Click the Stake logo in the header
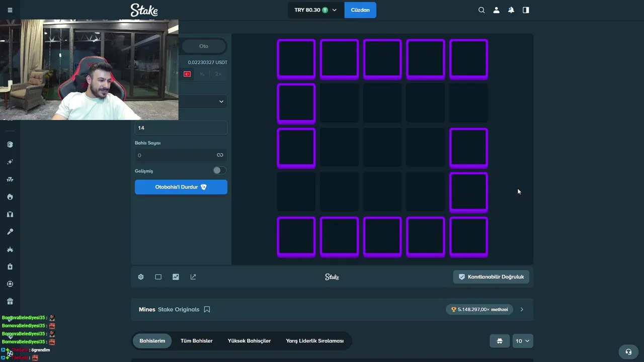This screenshot has height=362, width=644. click(144, 10)
